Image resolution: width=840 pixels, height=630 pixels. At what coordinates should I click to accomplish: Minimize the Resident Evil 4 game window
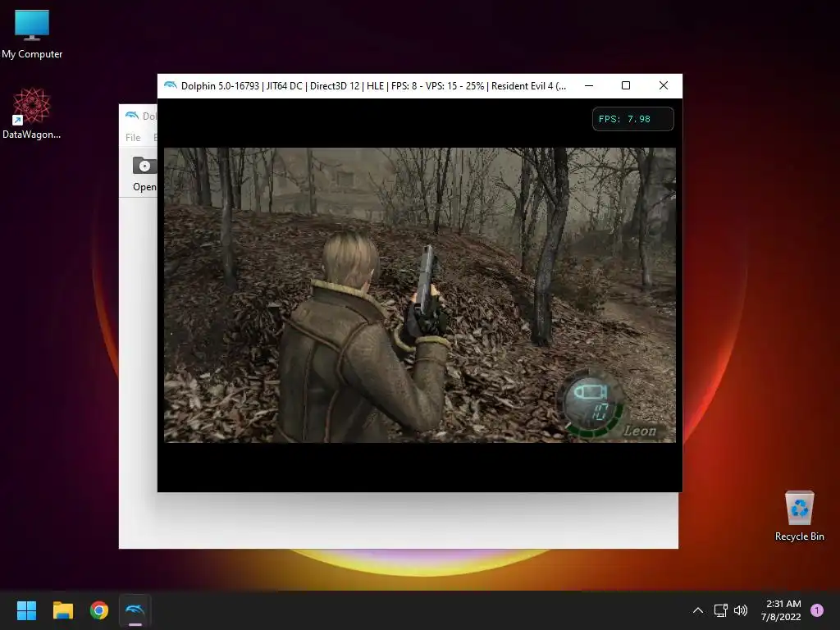[589, 85]
